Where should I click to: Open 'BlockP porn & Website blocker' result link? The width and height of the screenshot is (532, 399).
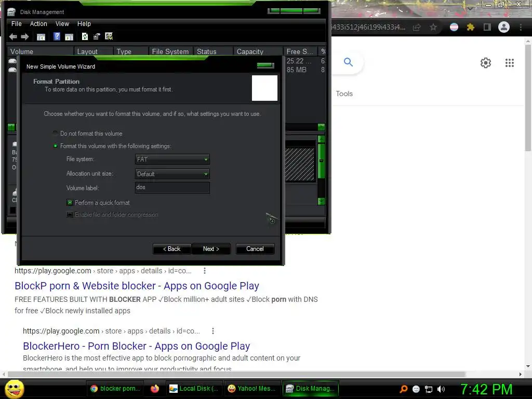(137, 286)
